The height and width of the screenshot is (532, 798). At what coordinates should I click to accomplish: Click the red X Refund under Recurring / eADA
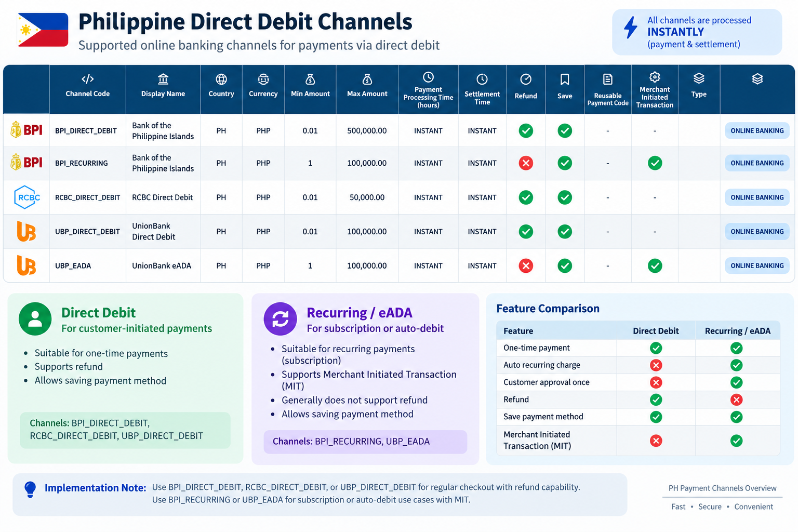click(x=736, y=400)
